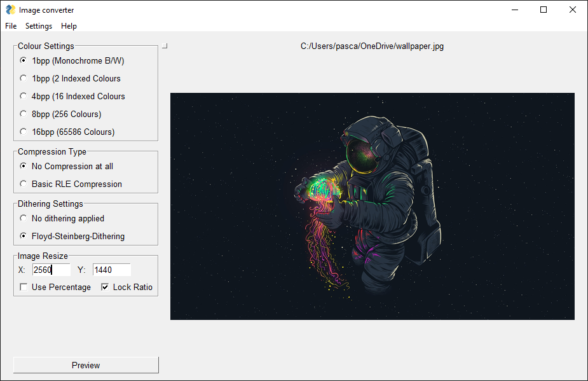The height and width of the screenshot is (381, 588).
Task: Select 8bpp 256 Colours mode
Action: [23, 114]
